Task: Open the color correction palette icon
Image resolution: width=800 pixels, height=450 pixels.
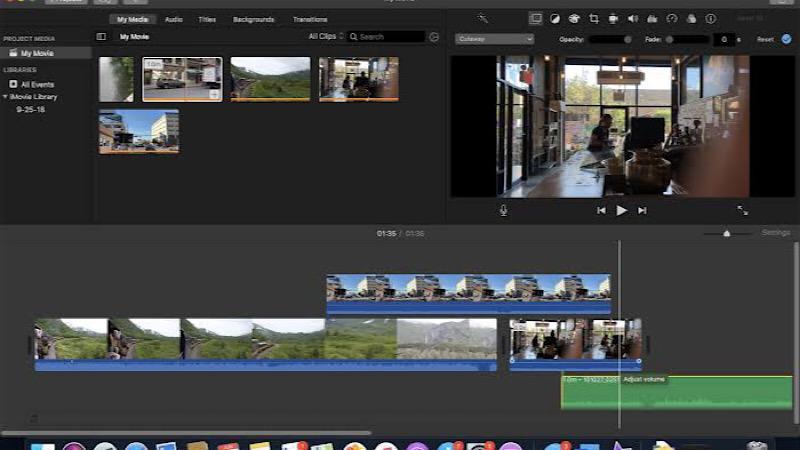Action: click(x=574, y=19)
